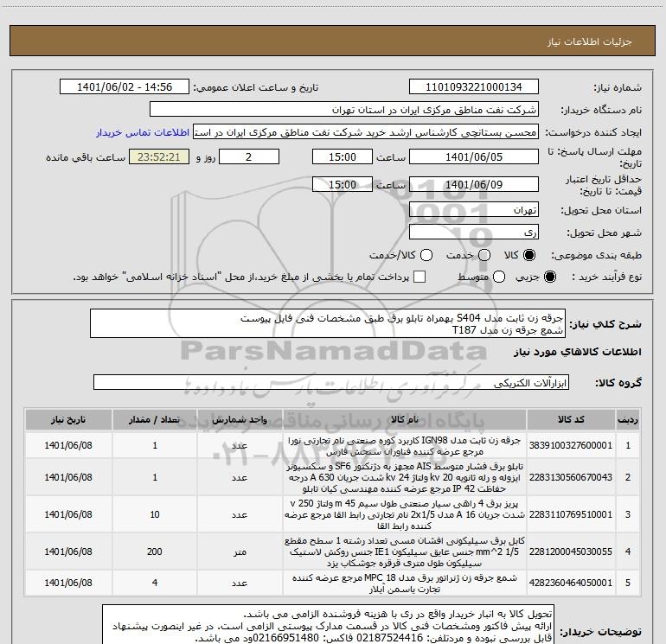Select the کالا (goods) radio button
The image size is (666, 644).
click(529, 255)
